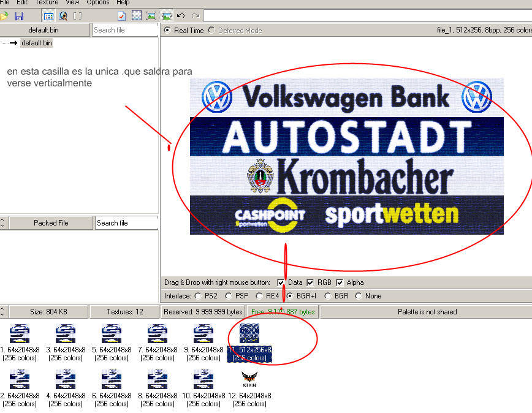Screen dimensions: 532x413
Task: Select texture thumbnail 12 with eagle logo
Action: [x=249, y=388]
